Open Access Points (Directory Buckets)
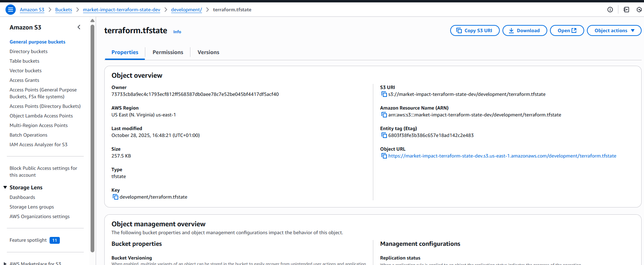This screenshot has width=644, height=265. (45, 106)
